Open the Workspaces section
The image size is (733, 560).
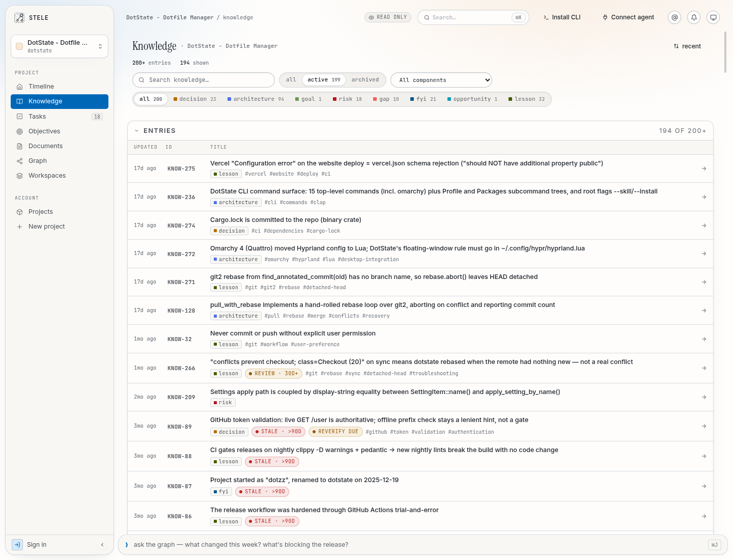[x=60, y=176]
